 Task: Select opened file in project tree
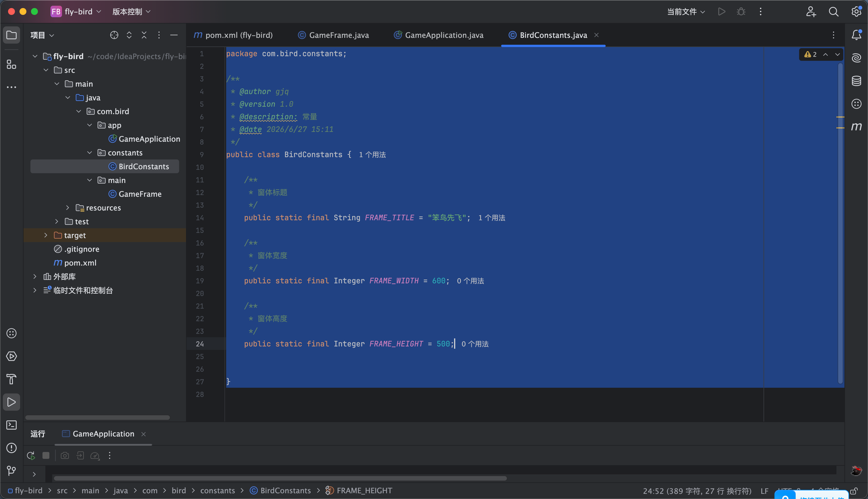coord(114,35)
